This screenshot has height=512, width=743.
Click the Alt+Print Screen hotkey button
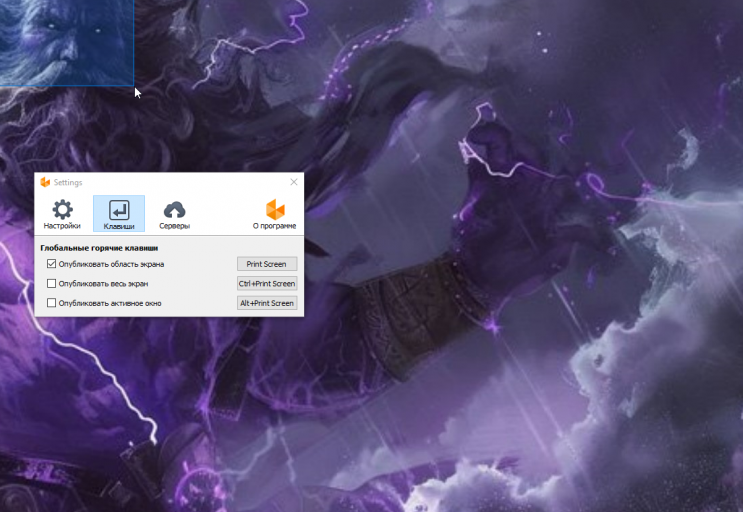point(267,303)
